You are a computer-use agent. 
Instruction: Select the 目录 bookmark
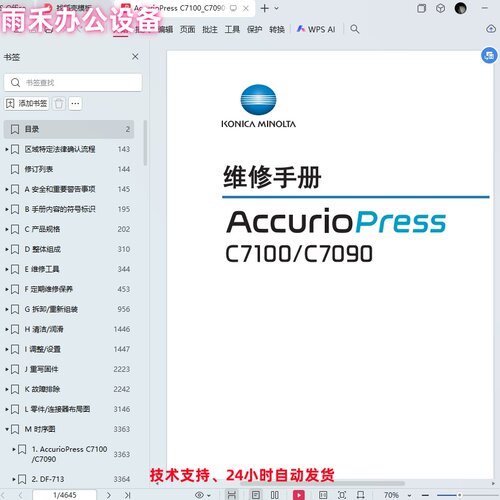pyautogui.click(x=69, y=129)
